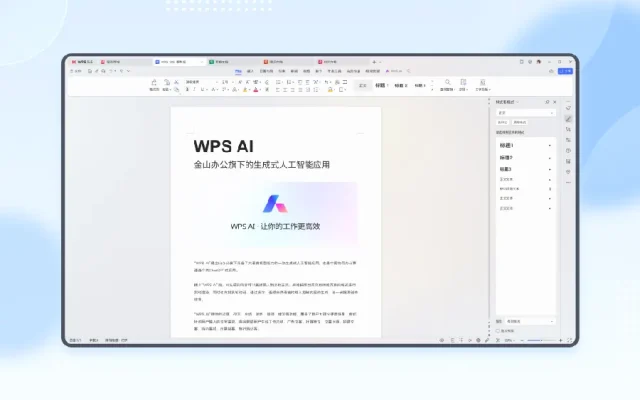Toggle the show preview checkbox in styles panel
640x400 pixels.
pyautogui.click(x=498, y=331)
